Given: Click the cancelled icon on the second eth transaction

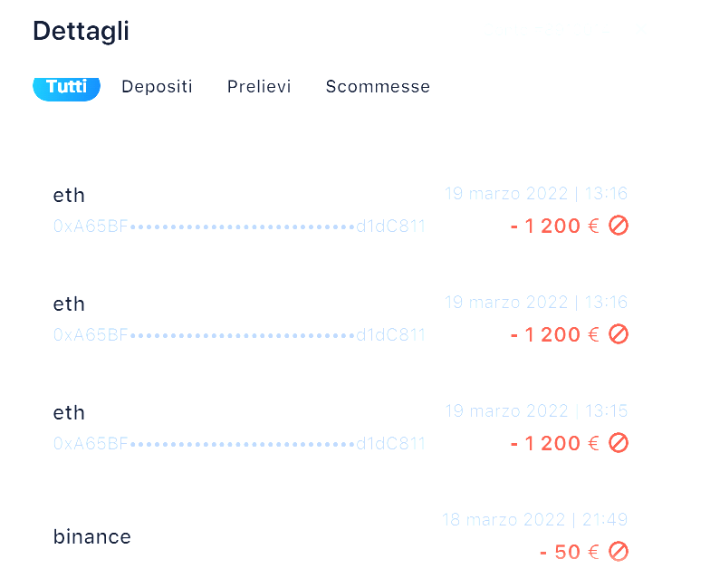Looking at the screenshot, I should tap(619, 334).
